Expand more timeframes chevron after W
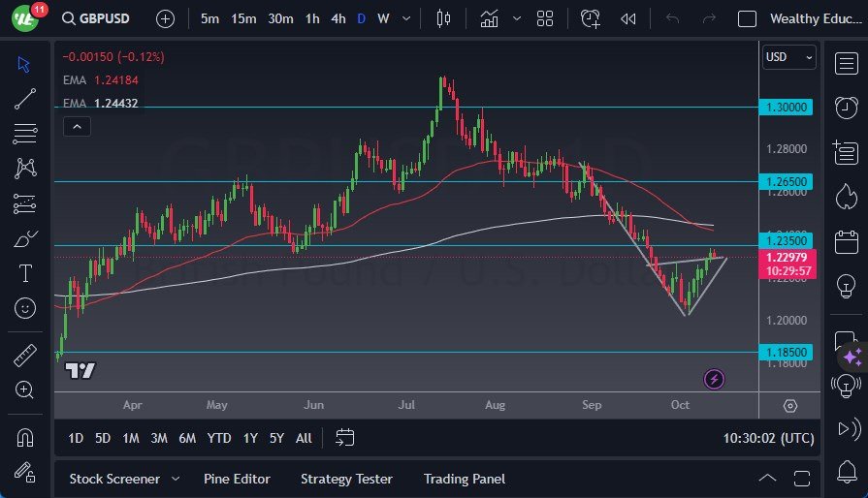Screen dimensions: 868x498 click(x=408, y=18)
